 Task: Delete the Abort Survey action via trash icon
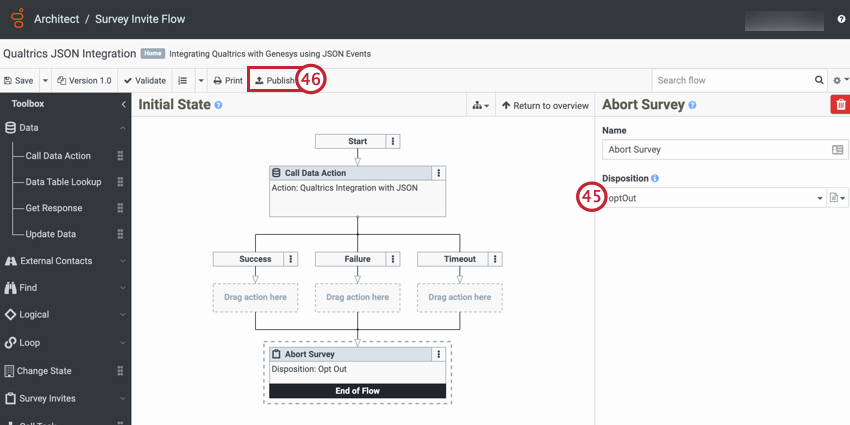[x=840, y=104]
